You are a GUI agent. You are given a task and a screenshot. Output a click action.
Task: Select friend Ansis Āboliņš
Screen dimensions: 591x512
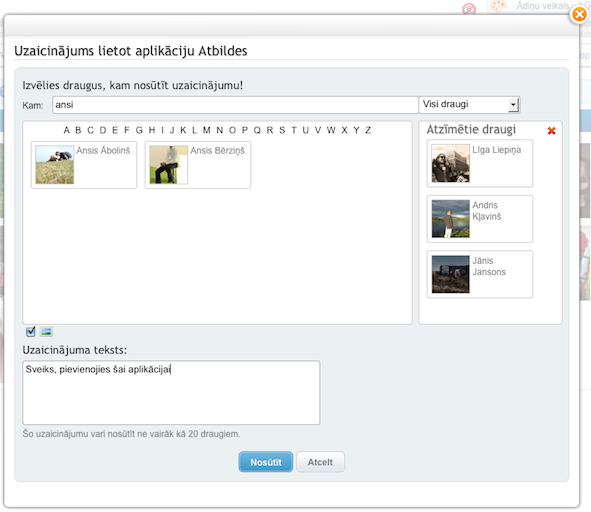coord(84,165)
